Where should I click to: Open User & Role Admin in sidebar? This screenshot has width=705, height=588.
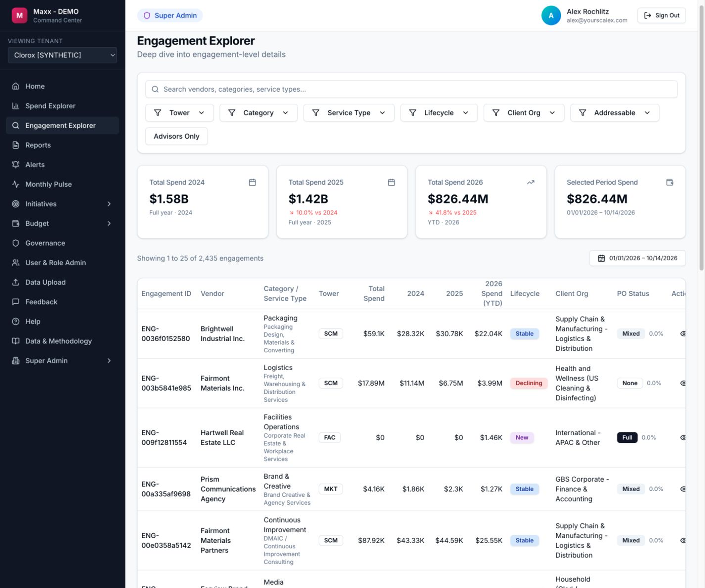point(62,263)
